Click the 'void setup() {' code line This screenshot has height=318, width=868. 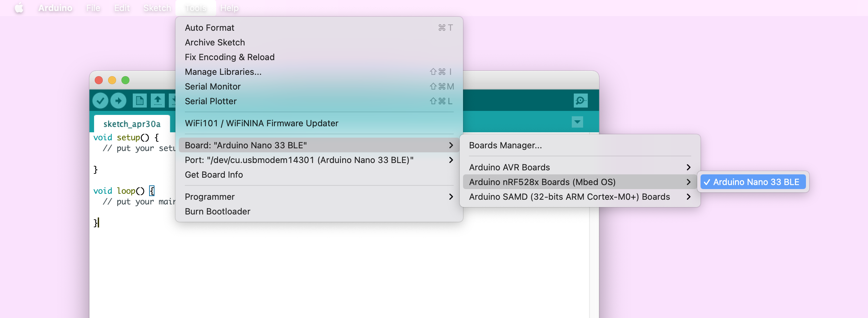point(126,138)
